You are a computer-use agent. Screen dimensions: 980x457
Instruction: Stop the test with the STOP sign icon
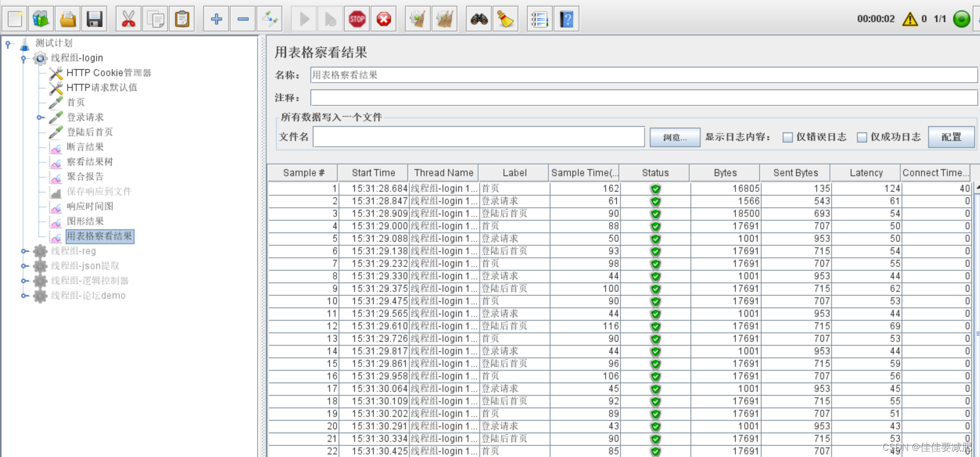tap(357, 19)
